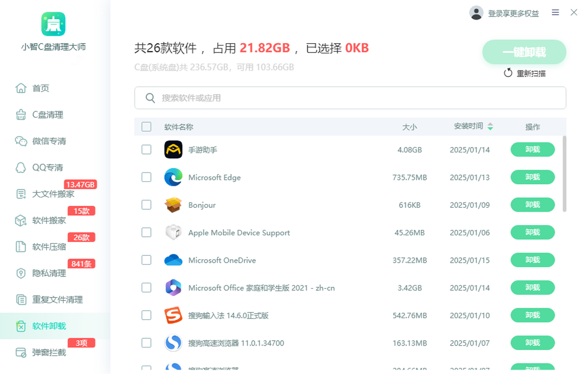
Task: Uninstall Microsoft Office 2021 via 卸载
Action: (533, 288)
